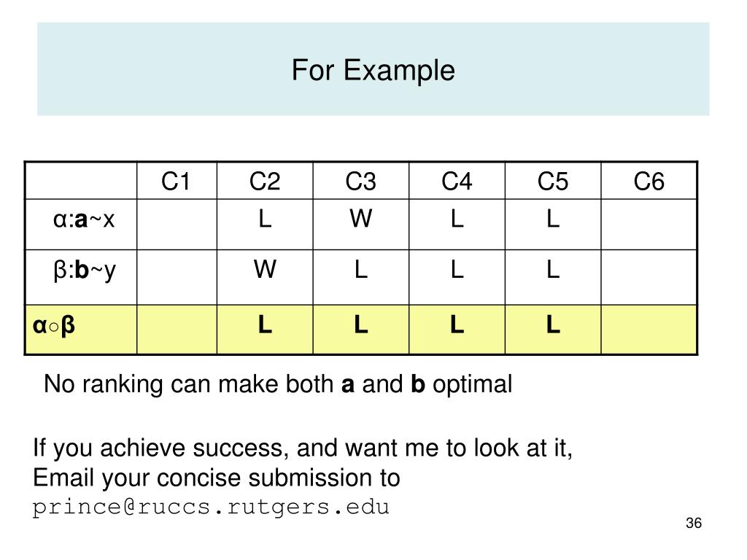The height and width of the screenshot is (560, 747).
Task: Click the bold L under C5 in yellow row
Action: pyautogui.click(x=553, y=324)
